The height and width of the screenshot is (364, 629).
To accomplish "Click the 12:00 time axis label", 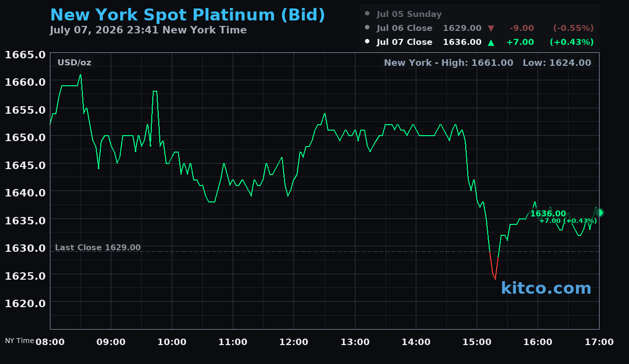I will pos(294,342).
